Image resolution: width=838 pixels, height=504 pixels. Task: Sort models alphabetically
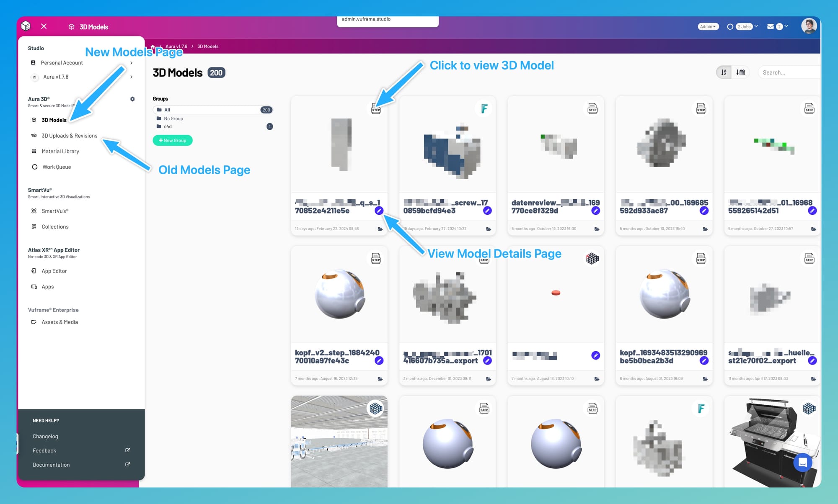pos(724,72)
